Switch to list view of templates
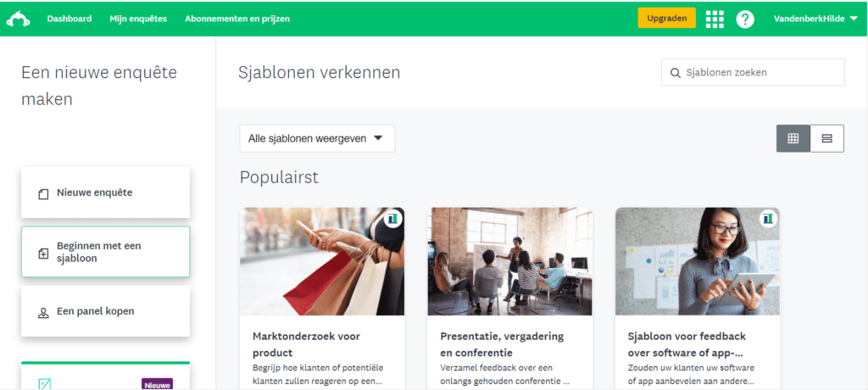Viewport: 868px width, 390px height. 827,138
